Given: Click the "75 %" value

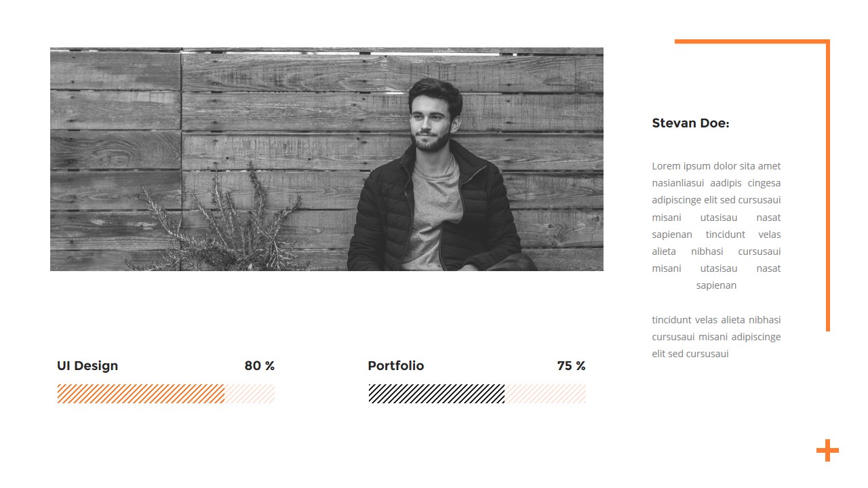Looking at the screenshot, I should click(571, 366).
